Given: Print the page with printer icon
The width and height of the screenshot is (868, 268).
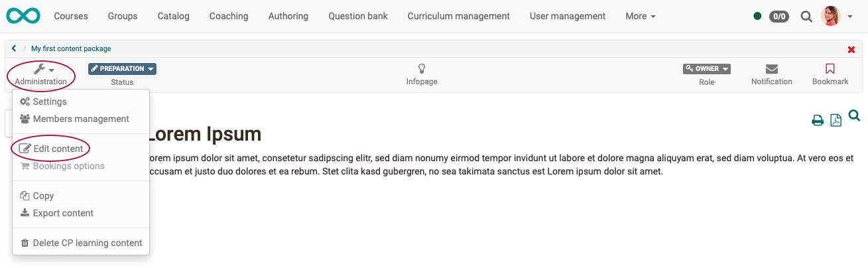Looking at the screenshot, I should [818, 120].
